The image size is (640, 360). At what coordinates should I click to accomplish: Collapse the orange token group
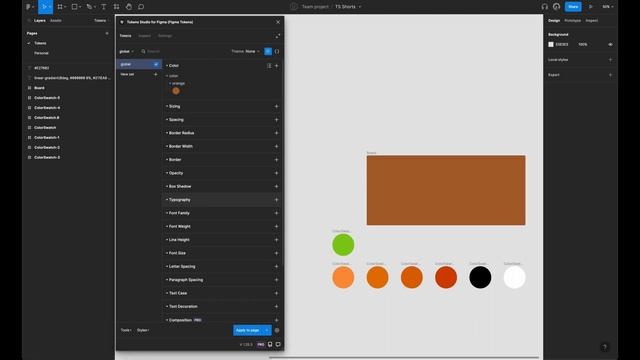click(x=177, y=83)
